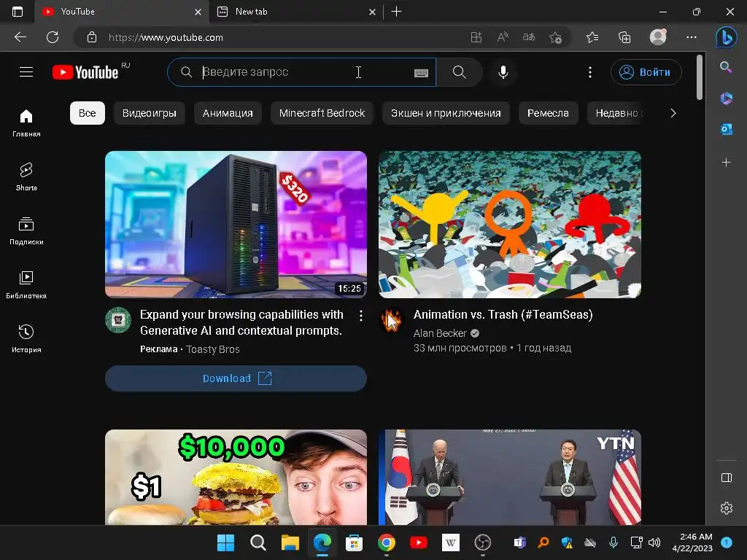Add this page to favorites
The width and height of the screenshot is (747, 560).
555,37
